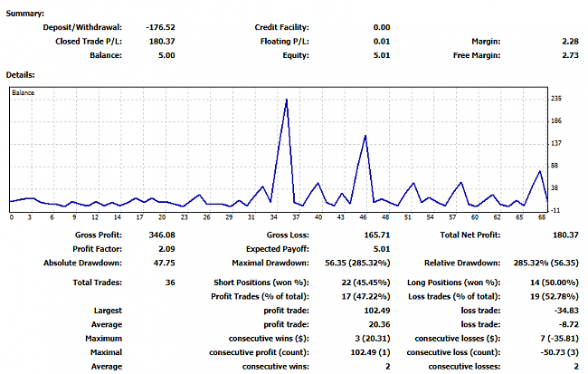Select the average profit trade value 20.36
588x374 pixels.
379,324
